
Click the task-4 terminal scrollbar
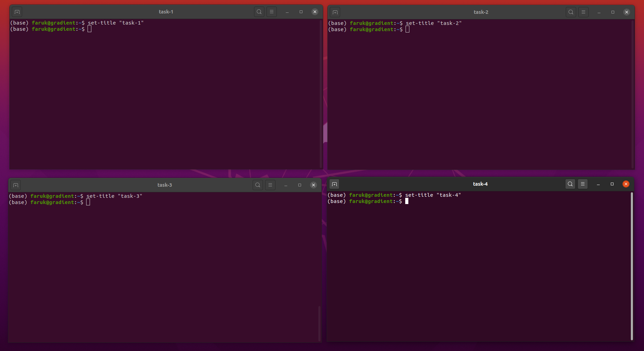point(632,266)
